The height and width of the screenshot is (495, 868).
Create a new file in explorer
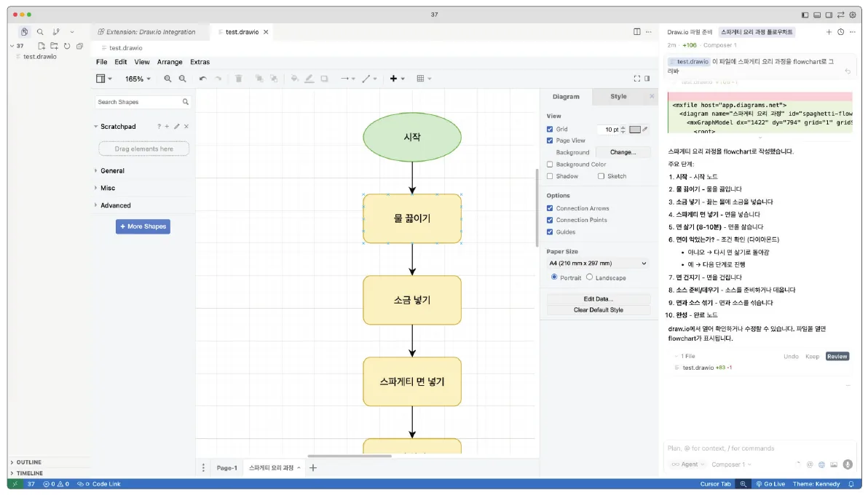pos(42,46)
